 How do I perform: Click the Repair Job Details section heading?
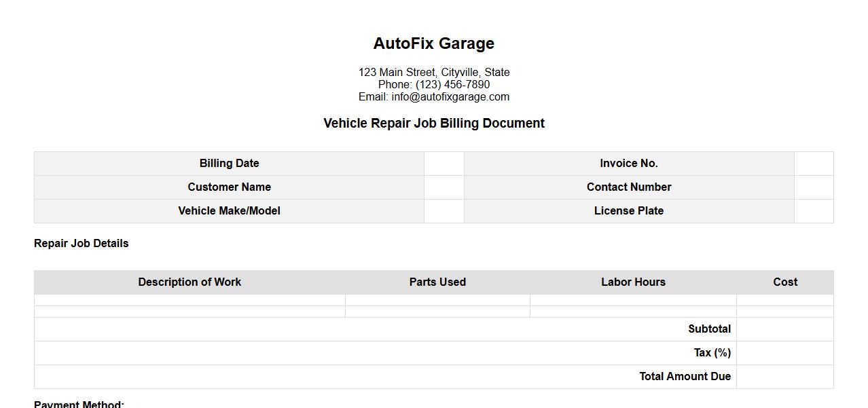point(81,244)
